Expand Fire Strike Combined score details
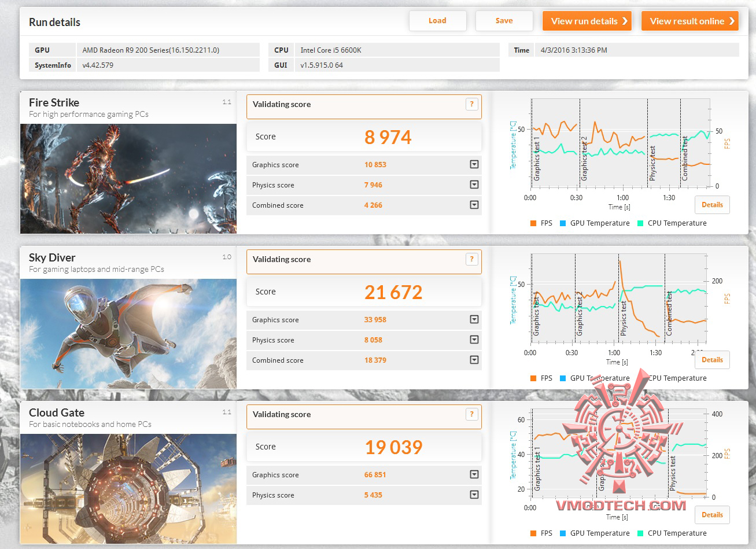The image size is (756, 549). click(x=474, y=205)
